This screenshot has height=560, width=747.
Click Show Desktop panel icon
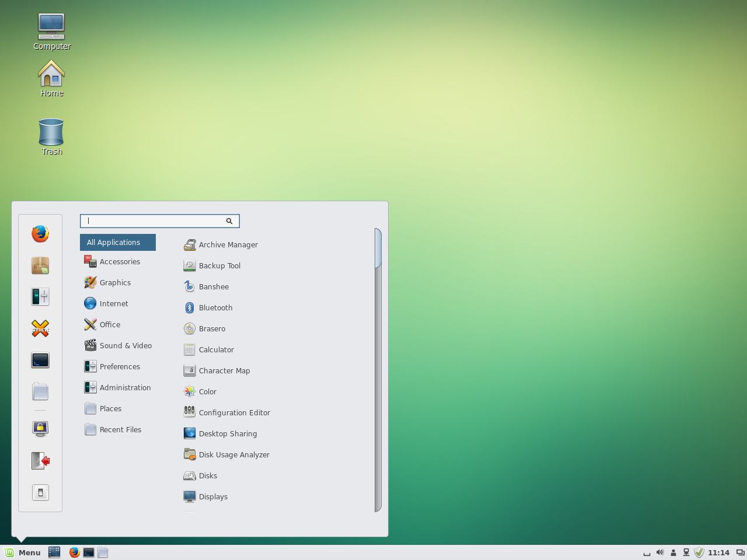(54, 552)
